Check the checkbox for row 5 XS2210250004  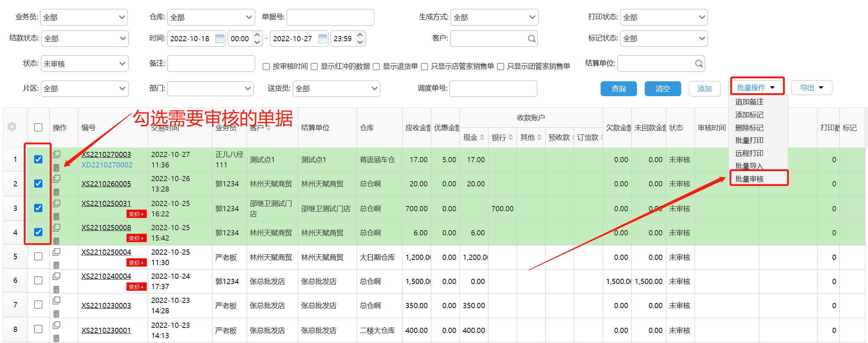(x=38, y=256)
